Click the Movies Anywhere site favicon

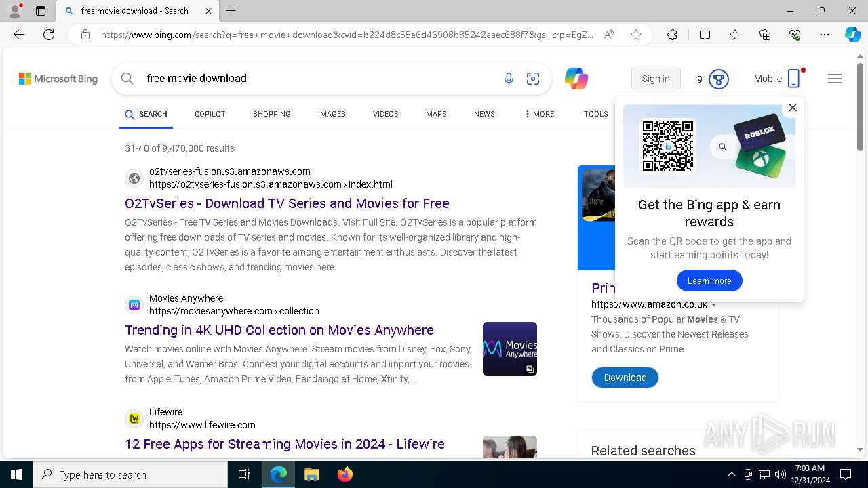tap(134, 305)
